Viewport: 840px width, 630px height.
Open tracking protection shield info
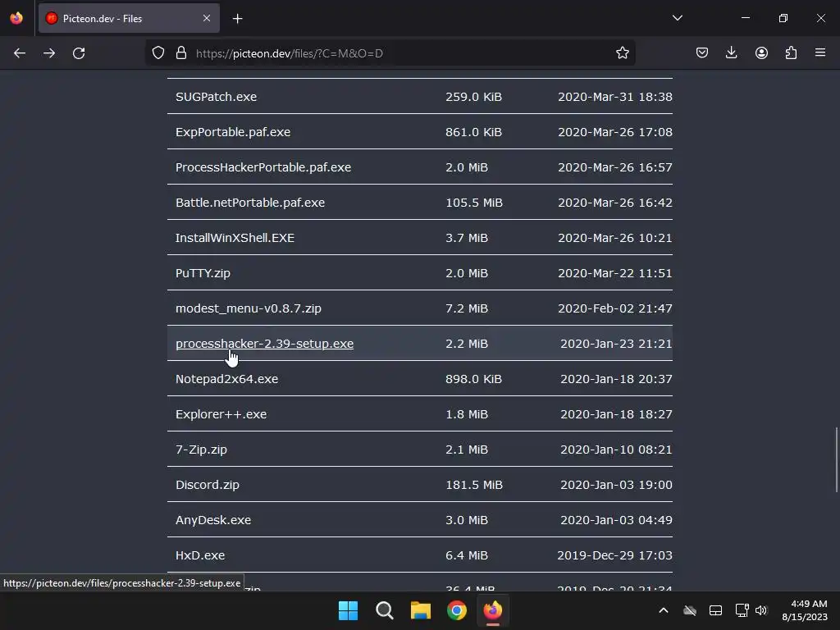[158, 53]
